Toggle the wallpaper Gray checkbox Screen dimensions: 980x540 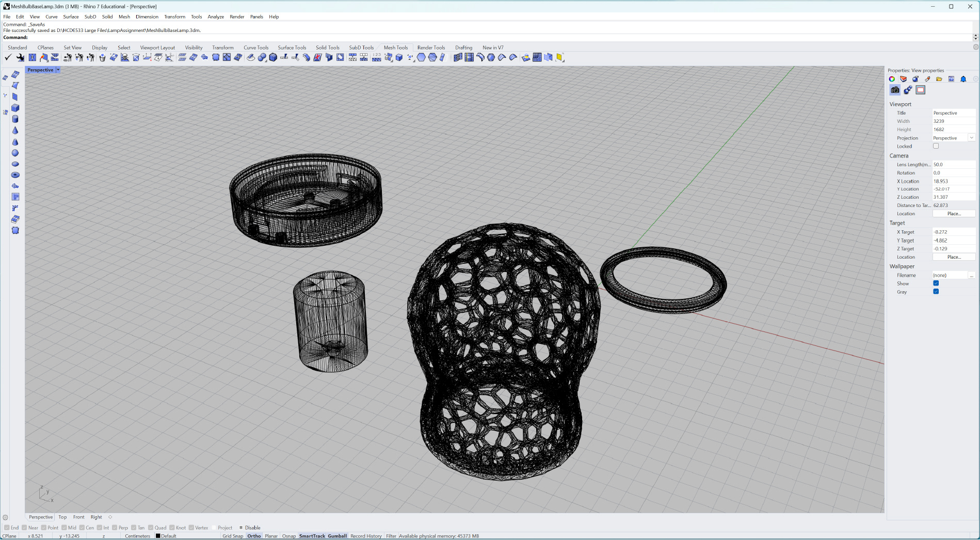click(x=936, y=292)
